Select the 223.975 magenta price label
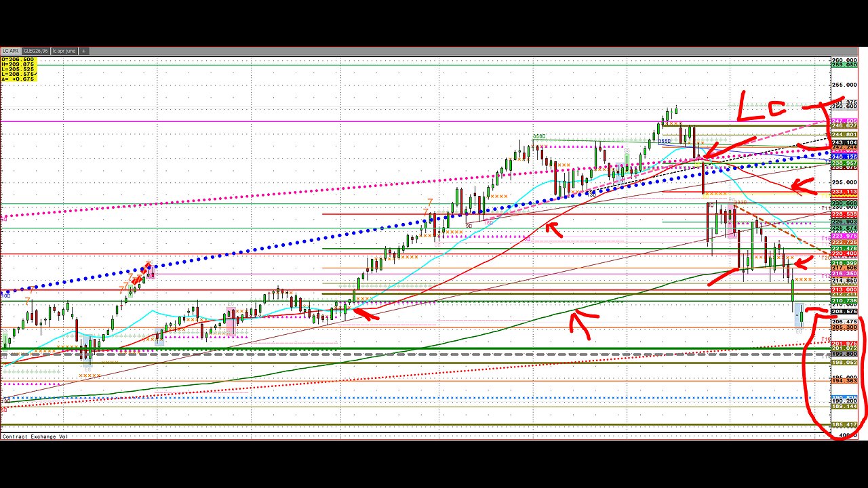The width and height of the screenshot is (868, 488). 844,236
